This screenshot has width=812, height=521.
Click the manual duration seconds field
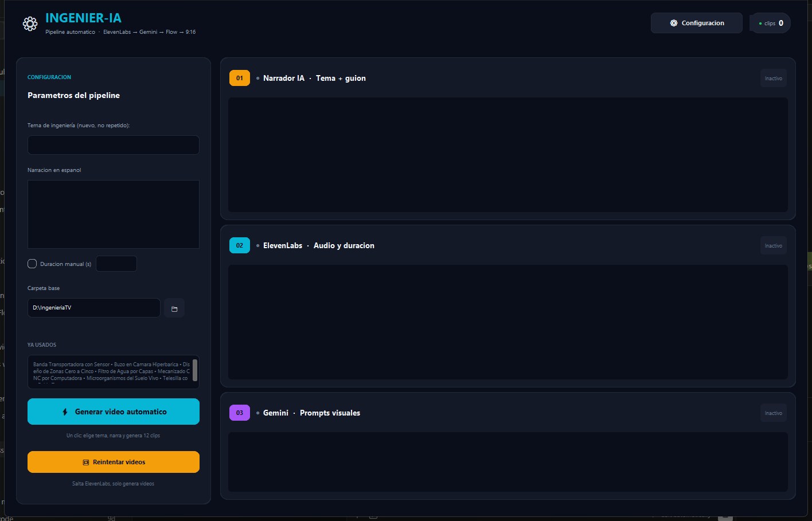click(116, 264)
